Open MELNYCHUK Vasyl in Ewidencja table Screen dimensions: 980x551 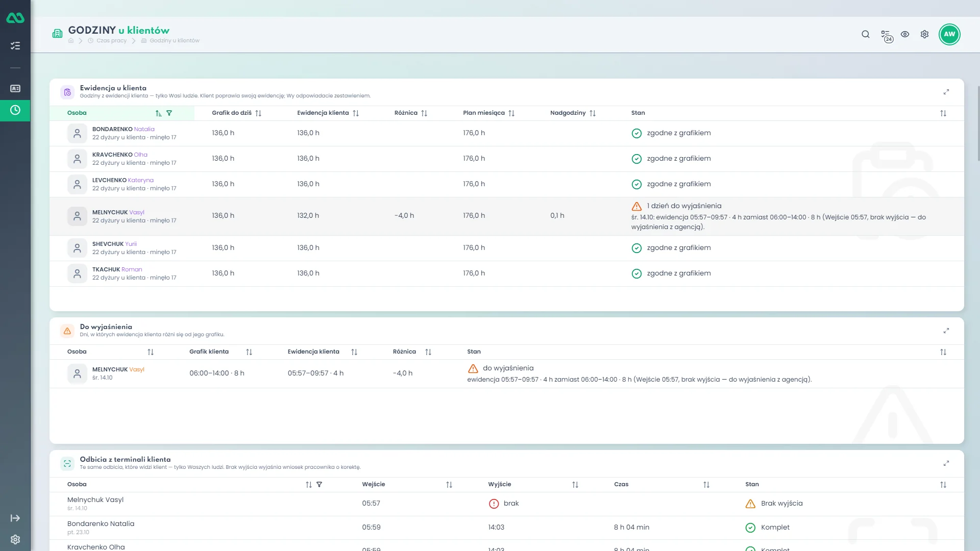click(506, 216)
